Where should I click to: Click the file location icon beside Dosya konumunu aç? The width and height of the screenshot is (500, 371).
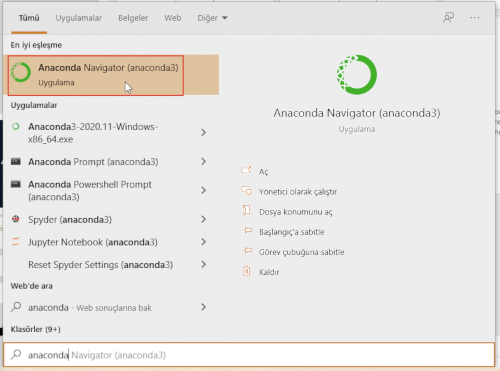[x=246, y=210]
